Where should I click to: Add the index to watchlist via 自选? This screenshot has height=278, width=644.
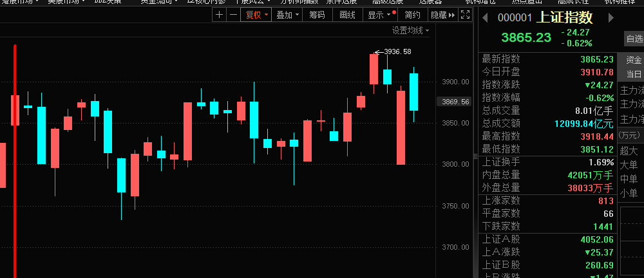tap(634, 39)
